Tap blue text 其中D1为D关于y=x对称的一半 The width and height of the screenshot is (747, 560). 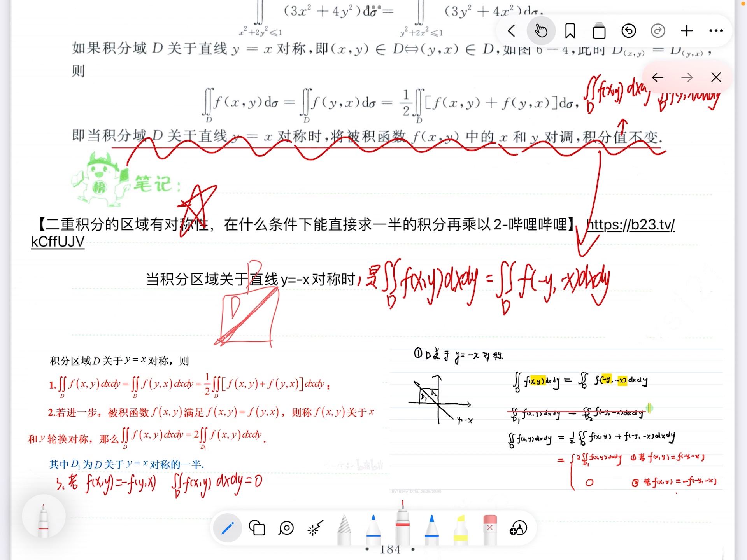[126, 464]
